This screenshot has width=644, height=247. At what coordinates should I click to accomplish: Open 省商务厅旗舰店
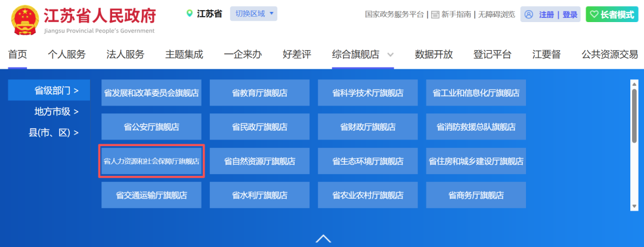(476, 195)
